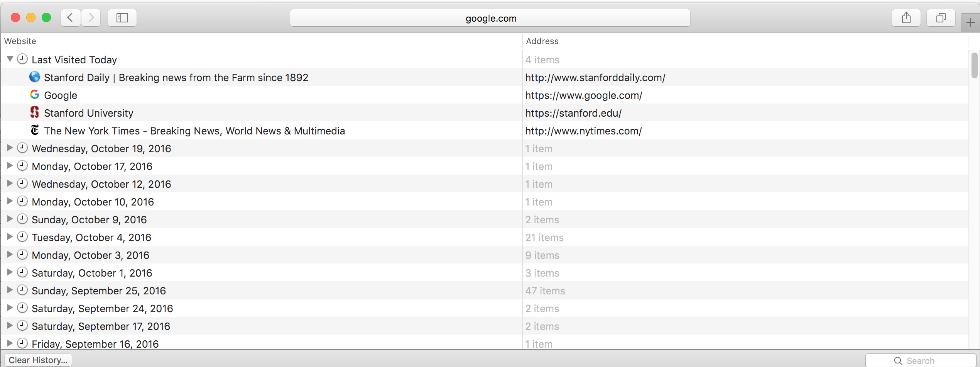Expand Monday, October 10, 2016 history
Viewport: 980px width, 367px height.
tap(10, 201)
